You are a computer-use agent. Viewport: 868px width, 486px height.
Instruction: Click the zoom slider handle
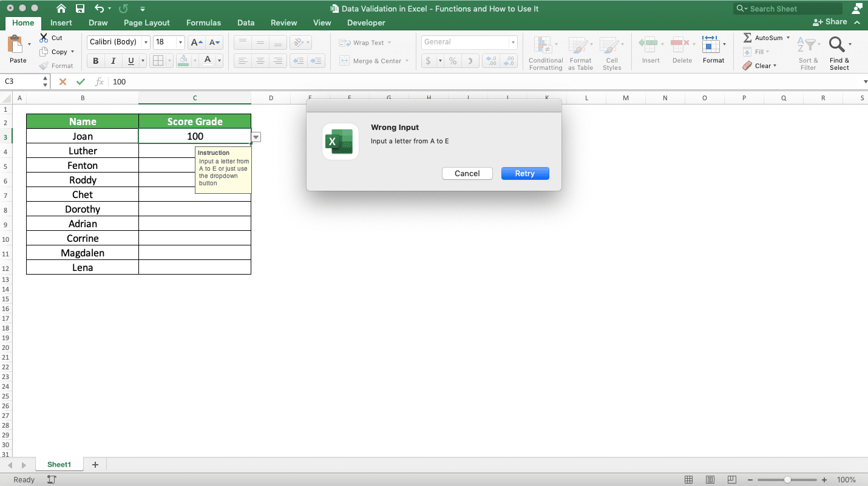[x=787, y=480]
